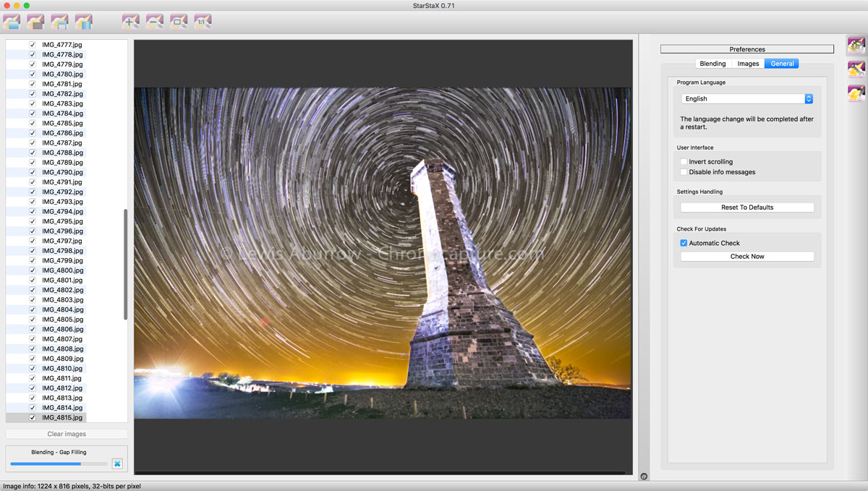Uncheck the IMG_4815.jpg checkbox
This screenshot has height=491, width=868.
coord(33,417)
